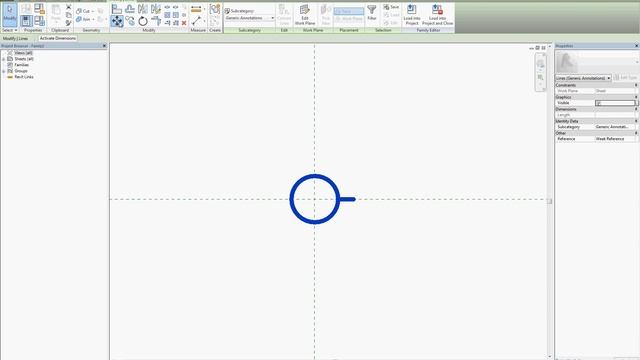Viewport: 640px width, 360px height.
Task: Click the Offset tool icon
Action: point(130,9)
